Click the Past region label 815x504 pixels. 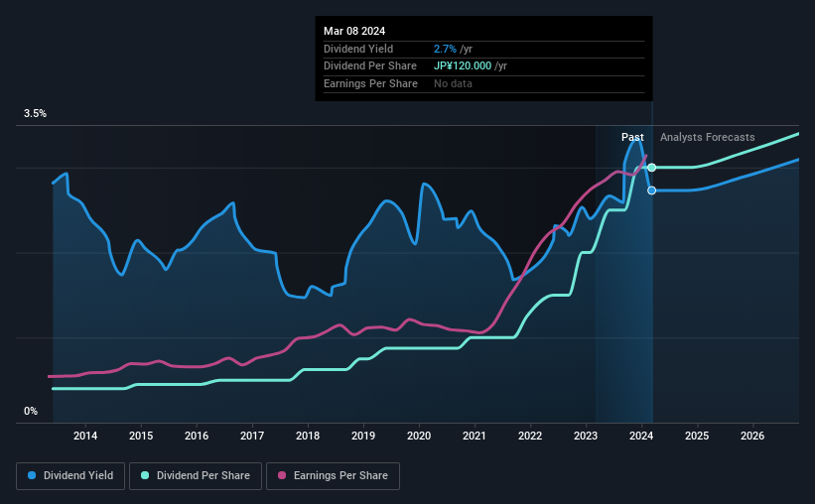[632, 137]
